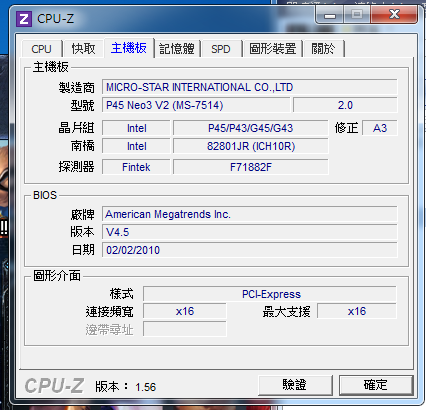Screen dimensions: 426x410
Task: Click graphic interface type PCI-Express
Action: point(270,294)
